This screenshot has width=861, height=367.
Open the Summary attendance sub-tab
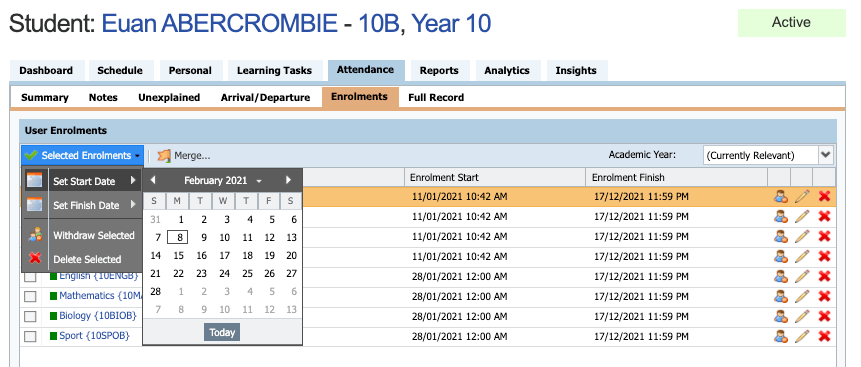tap(44, 97)
